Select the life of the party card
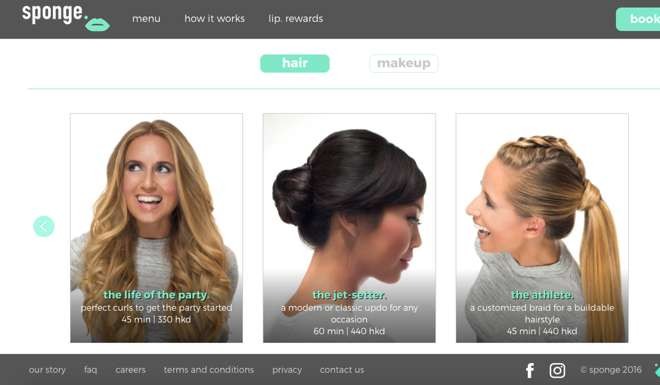This screenshot has height=385, width=660. coord(157,228)
